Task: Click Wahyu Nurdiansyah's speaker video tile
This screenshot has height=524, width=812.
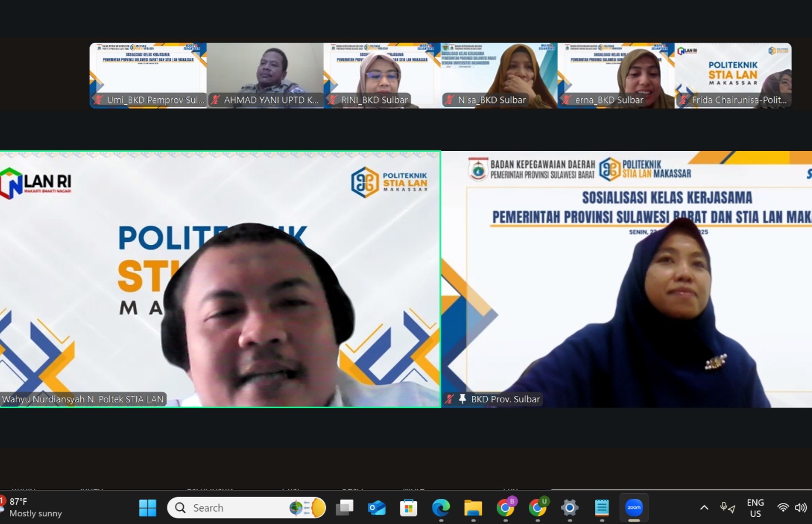Action: tap(220, 279)
